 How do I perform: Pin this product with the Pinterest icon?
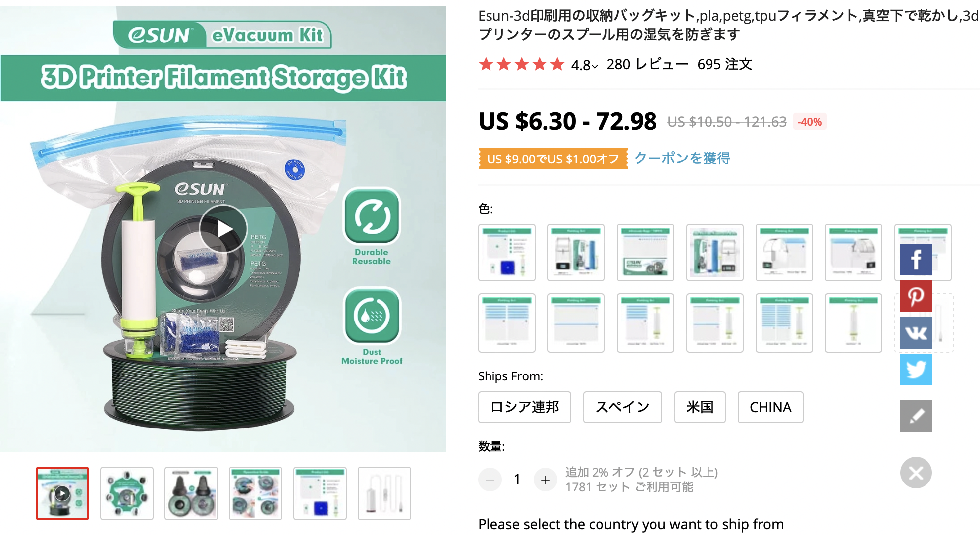coord(916,296)
